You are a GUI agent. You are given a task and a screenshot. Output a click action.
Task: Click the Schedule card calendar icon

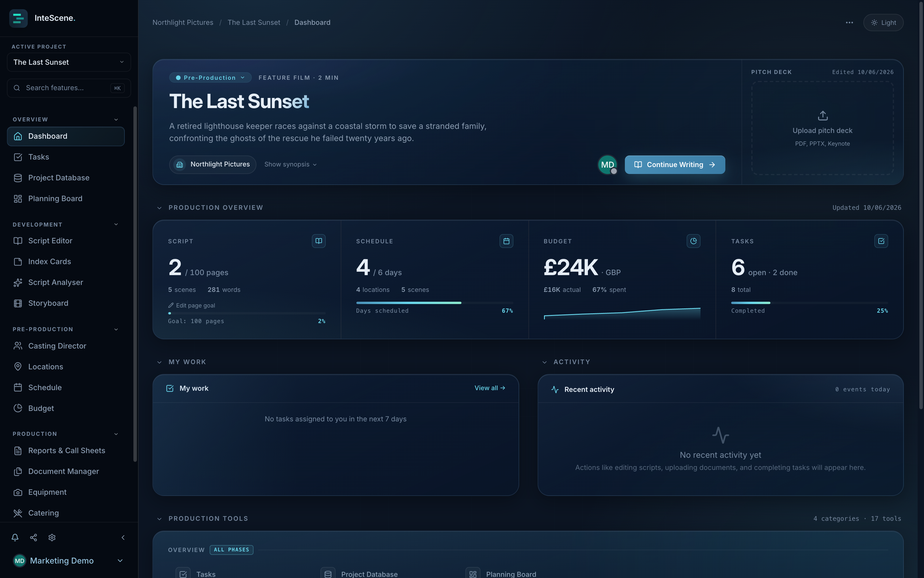coord(506,241)
